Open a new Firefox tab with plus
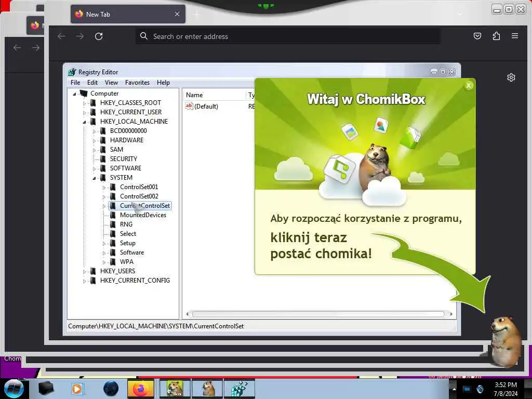Screen dimensions: 532x399 197,14
